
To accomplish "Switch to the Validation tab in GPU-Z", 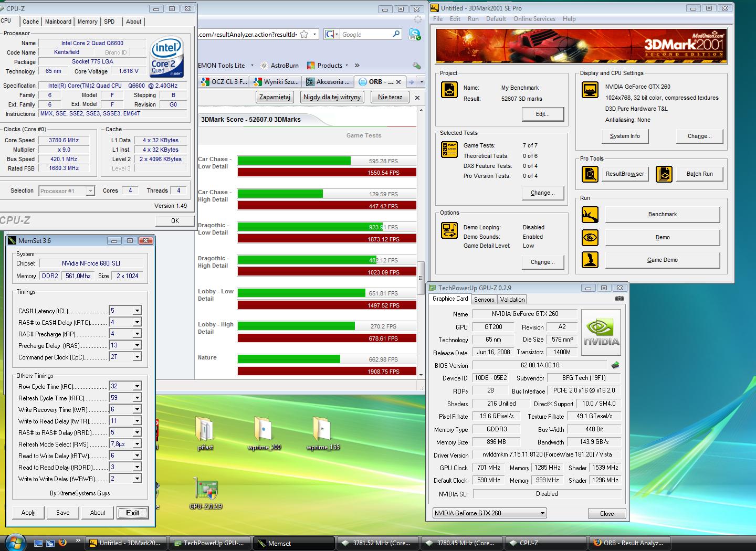I will tap(512, 300).
